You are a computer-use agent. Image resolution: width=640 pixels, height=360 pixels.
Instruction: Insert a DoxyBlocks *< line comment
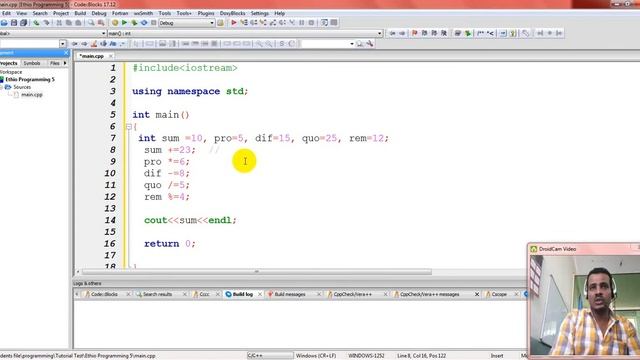pyautogui.click(x=490, y=33)
